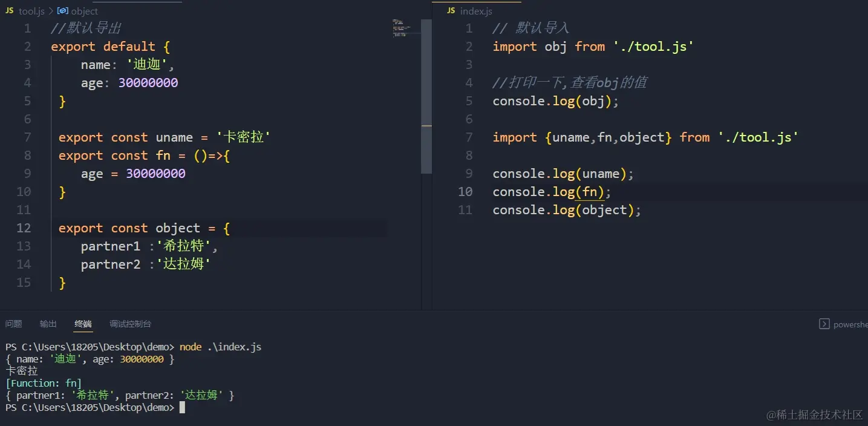Click the //默认导出 comment in tool.js
Image resolution: width=868 pixels, height=426 pixels.
tap(86, 28)
